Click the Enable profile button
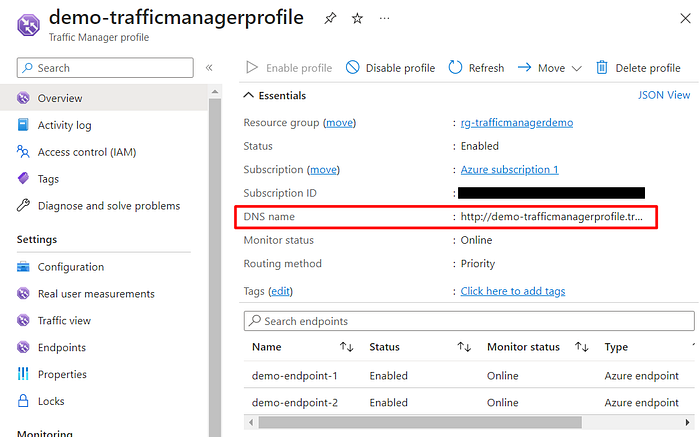Viewport: 700px width, 437px height. 289,68
